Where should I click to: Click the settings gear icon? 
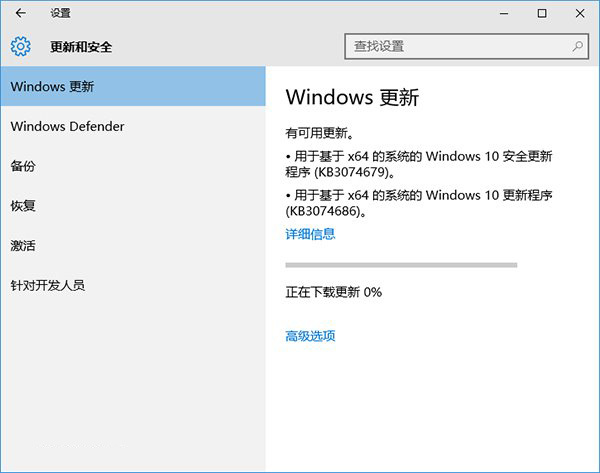[20, 46]
